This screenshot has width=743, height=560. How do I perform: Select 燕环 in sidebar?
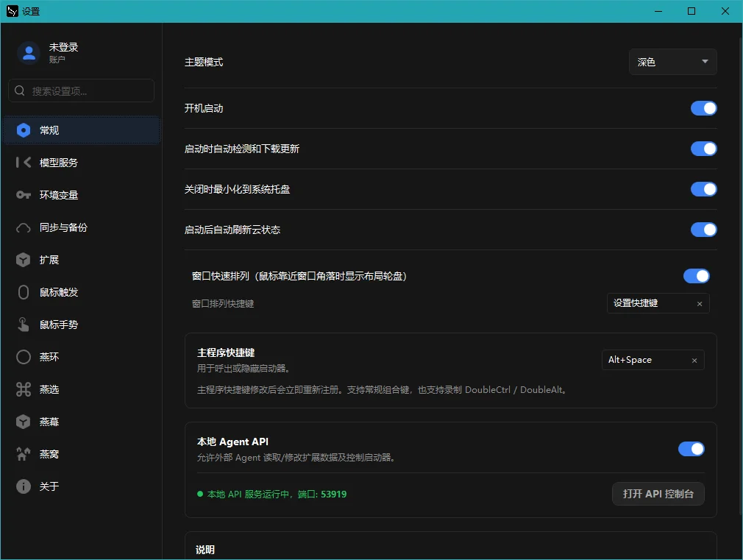point(82,357)
